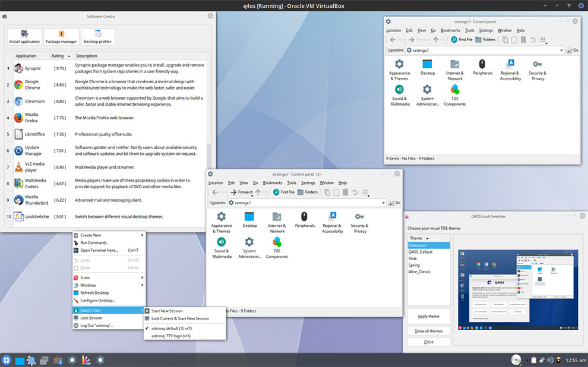Viewport: 588px width, 367px height.
Task: Open System Administration in Control panel <2>
Action: click(x=249, y=248)
